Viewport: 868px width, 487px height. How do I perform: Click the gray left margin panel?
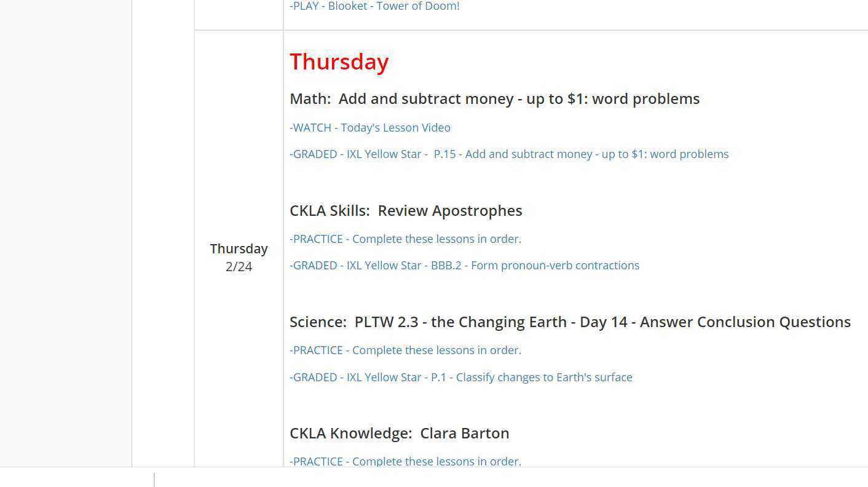click(66, 234)
